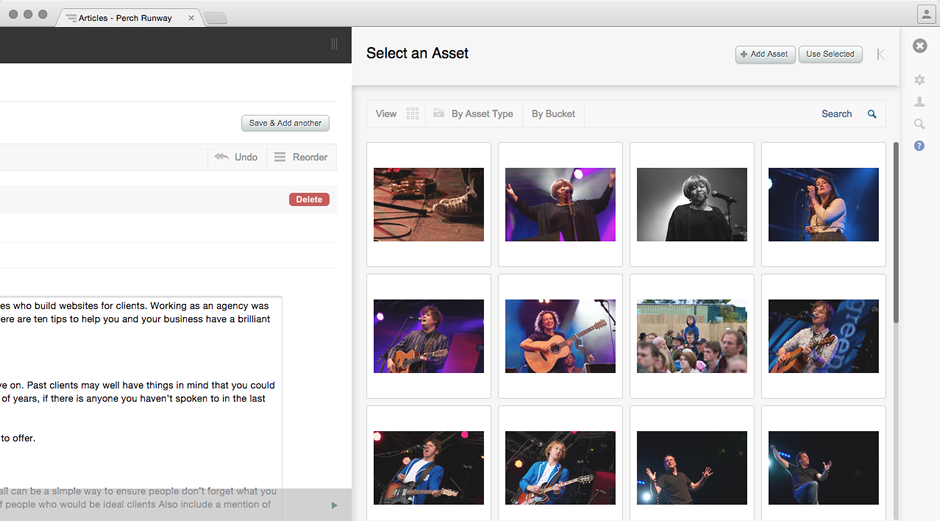Viewport: 940px width, 521px height.
Task: Click the asset list vertical scrollbar
Action: click(x=896, y=233)
